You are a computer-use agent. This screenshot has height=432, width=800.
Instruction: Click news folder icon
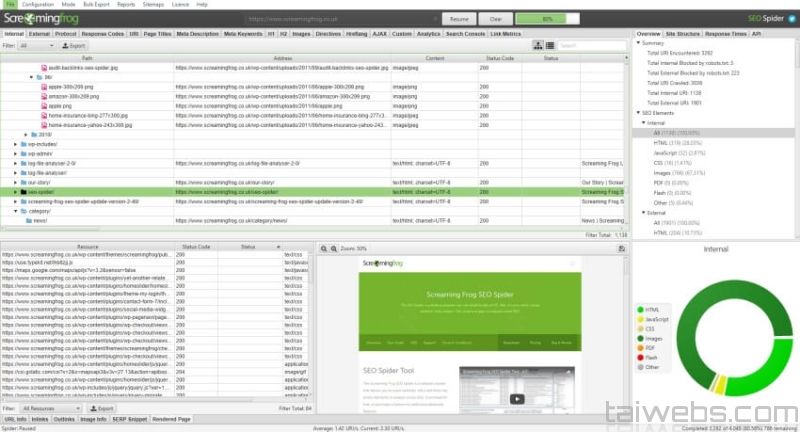pos(29,221)
